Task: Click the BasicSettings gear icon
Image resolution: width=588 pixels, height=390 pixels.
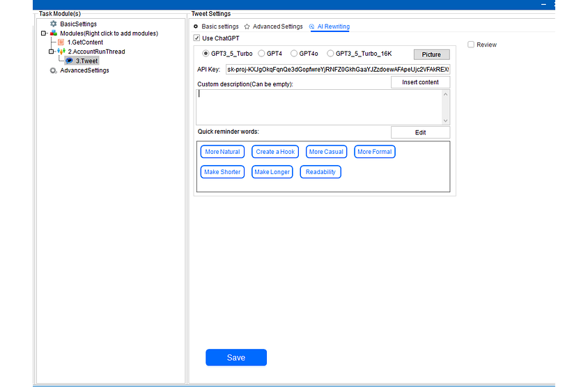Action: 54,24
